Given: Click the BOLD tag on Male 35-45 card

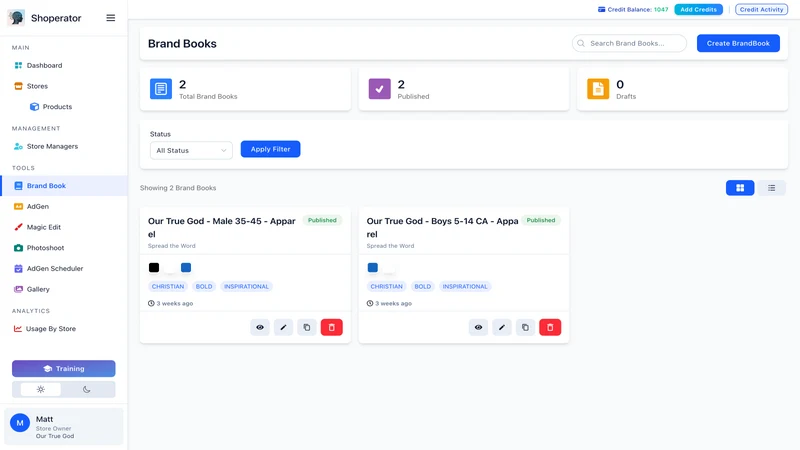Looking at the screenshot, I should (204, 286).
